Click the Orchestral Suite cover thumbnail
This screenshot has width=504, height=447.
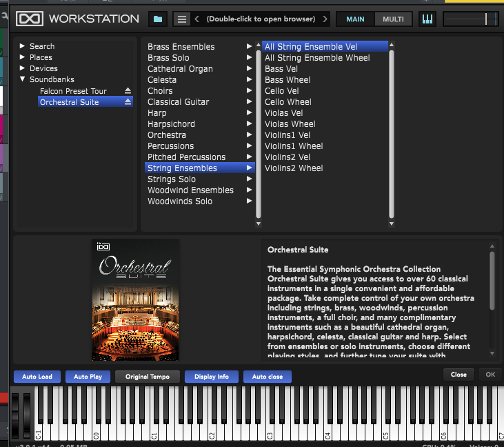coord(135,299)
